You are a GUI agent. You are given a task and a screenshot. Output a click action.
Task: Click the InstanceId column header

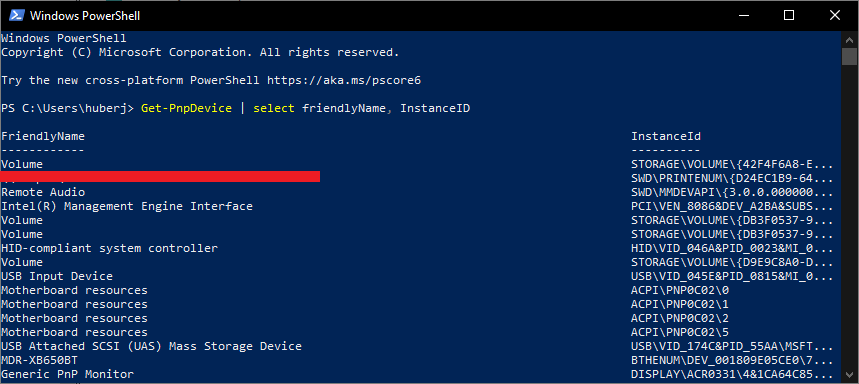(666, 136)
